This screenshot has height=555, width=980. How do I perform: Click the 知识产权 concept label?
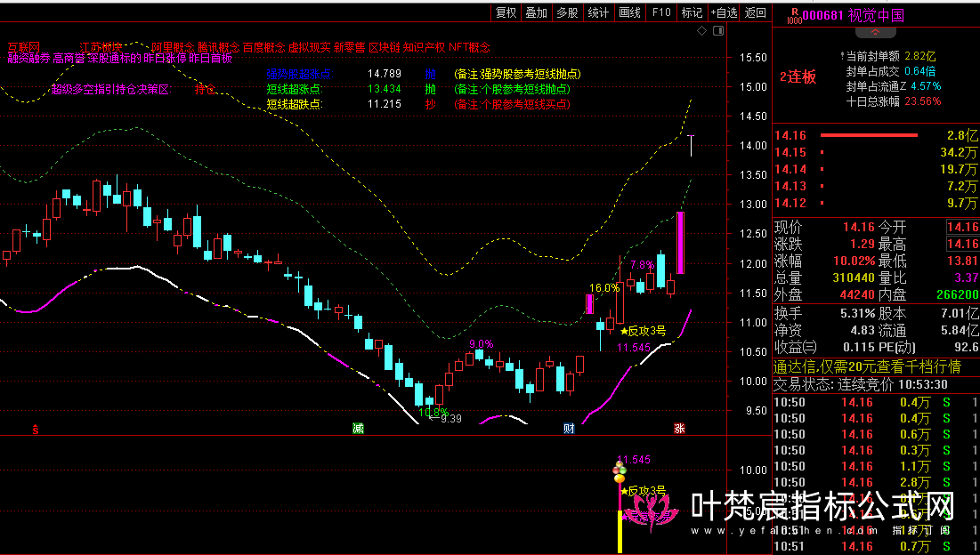(425, 47)
